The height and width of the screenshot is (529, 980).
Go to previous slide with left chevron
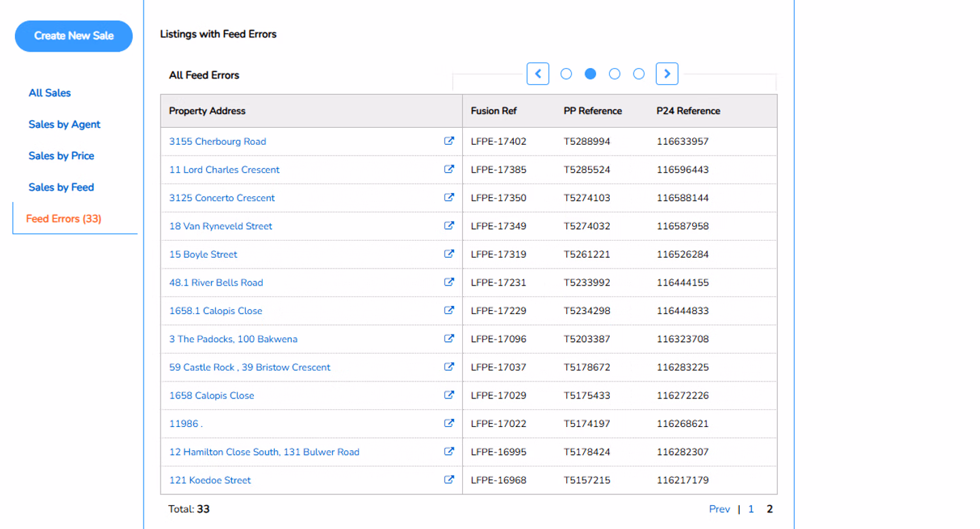[x=538, y=74]
